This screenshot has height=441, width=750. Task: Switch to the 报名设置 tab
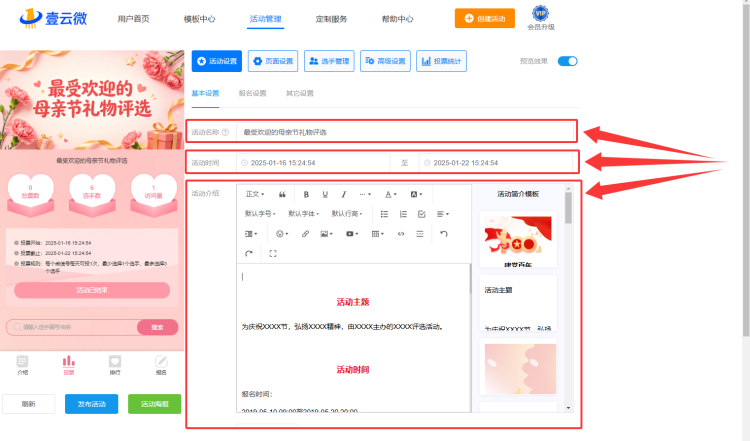pyautogui.click(x=253, y=93)
